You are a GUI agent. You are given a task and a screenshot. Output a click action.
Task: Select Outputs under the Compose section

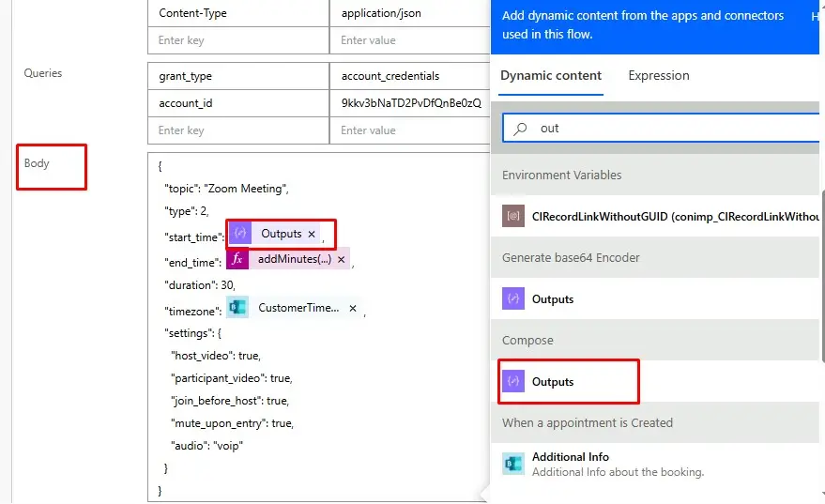click(x=552, y=382)
